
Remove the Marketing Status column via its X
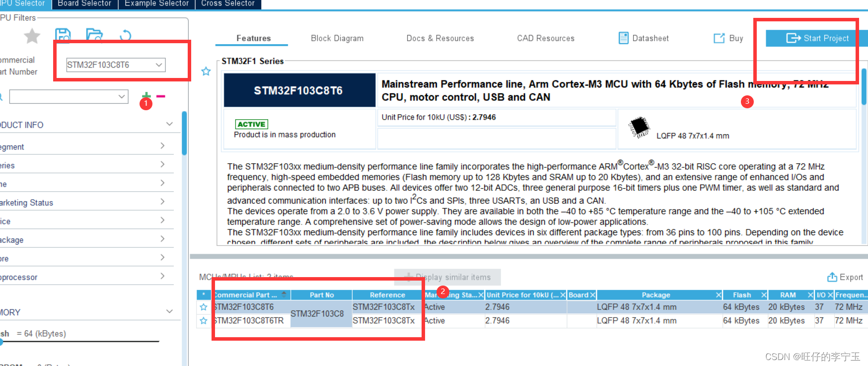[481, 295]
